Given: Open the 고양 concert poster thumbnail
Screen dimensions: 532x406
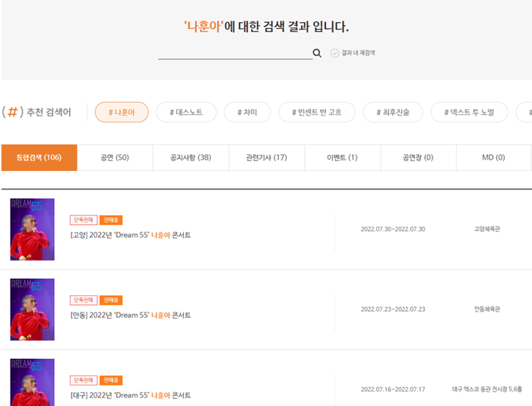Looking at the screenshot, I should (x=32, y=230).
